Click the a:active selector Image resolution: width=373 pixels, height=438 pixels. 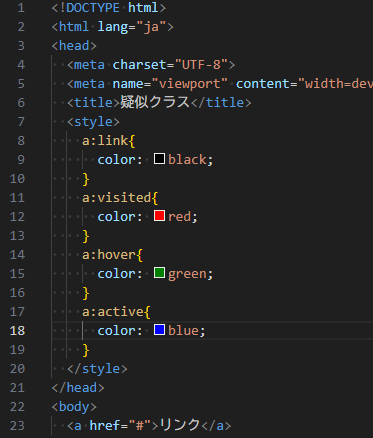click(113, 312)
